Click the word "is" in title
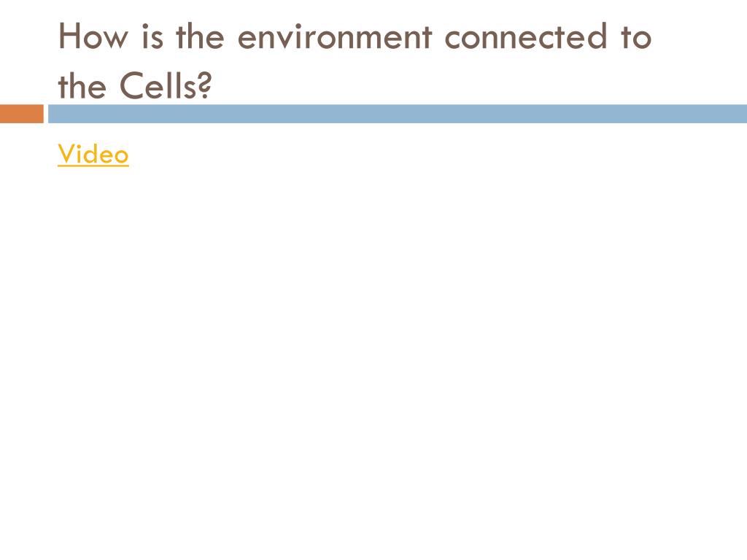 152,36
